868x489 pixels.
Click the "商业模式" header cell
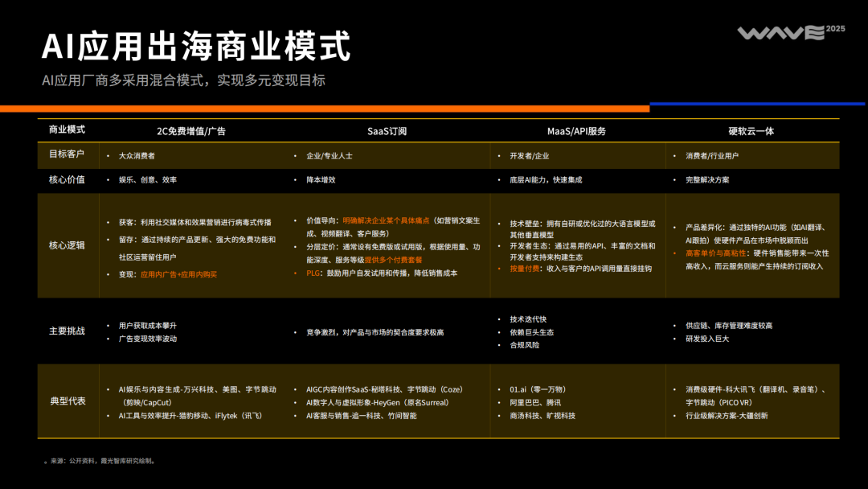[x=67, y=129]
